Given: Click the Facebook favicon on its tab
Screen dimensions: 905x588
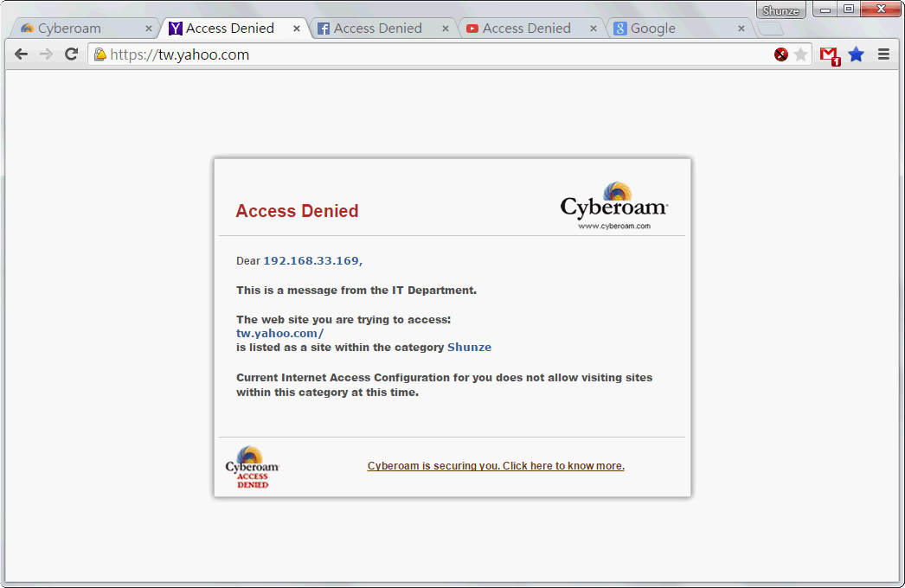Looking at the screenshot, I should pos(324,29).
